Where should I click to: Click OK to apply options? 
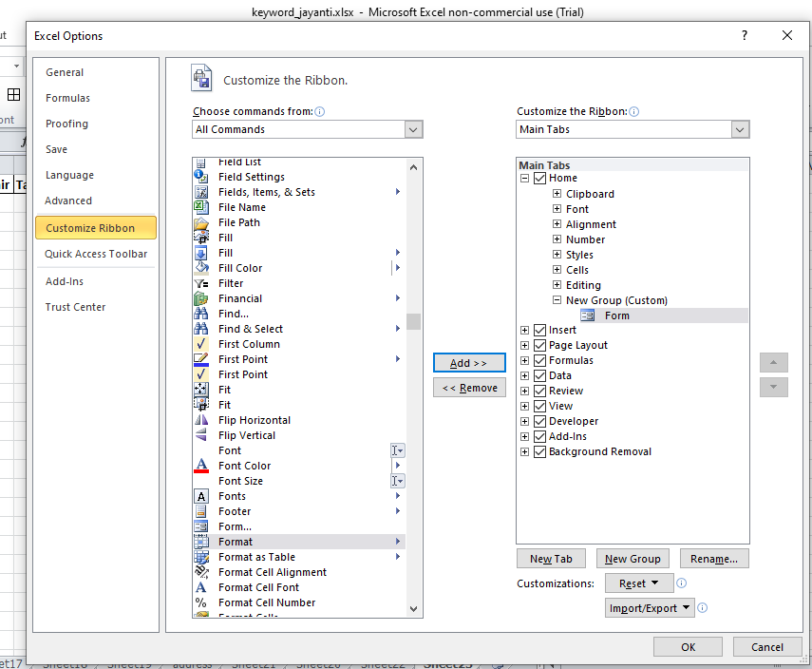coord(688,647)
